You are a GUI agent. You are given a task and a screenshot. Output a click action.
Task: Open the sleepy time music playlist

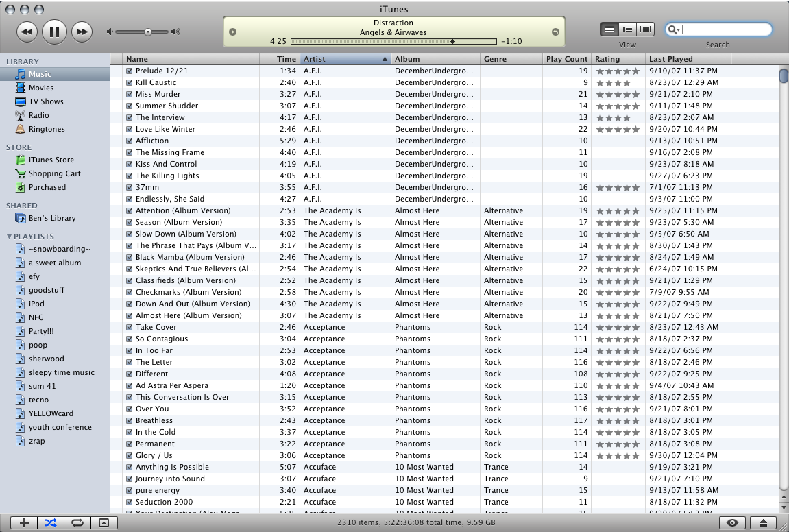click(55, 372)
